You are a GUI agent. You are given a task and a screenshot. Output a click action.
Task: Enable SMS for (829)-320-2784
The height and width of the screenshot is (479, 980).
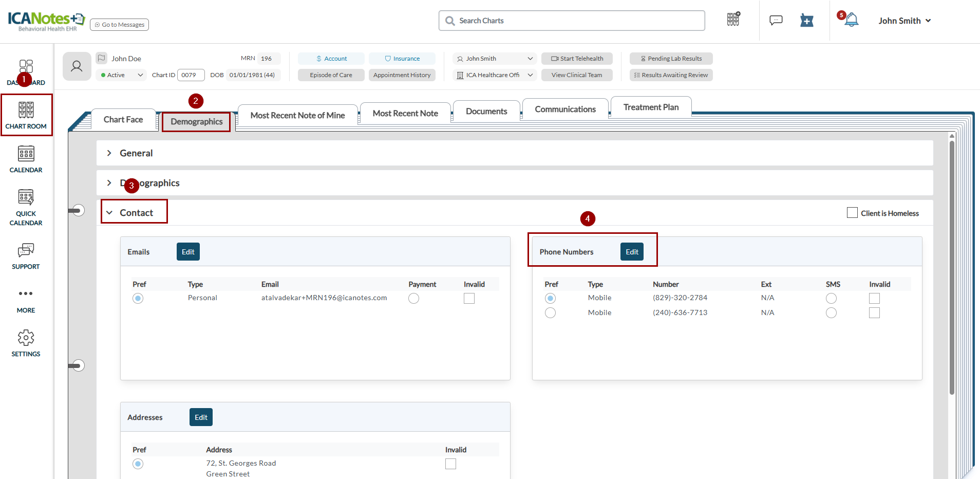point(831,298)
